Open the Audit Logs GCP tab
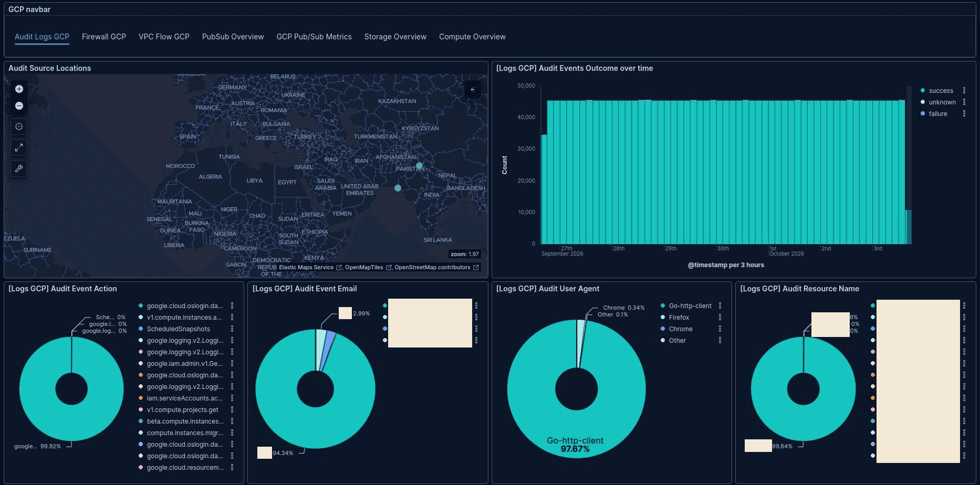 pos(42,37)
